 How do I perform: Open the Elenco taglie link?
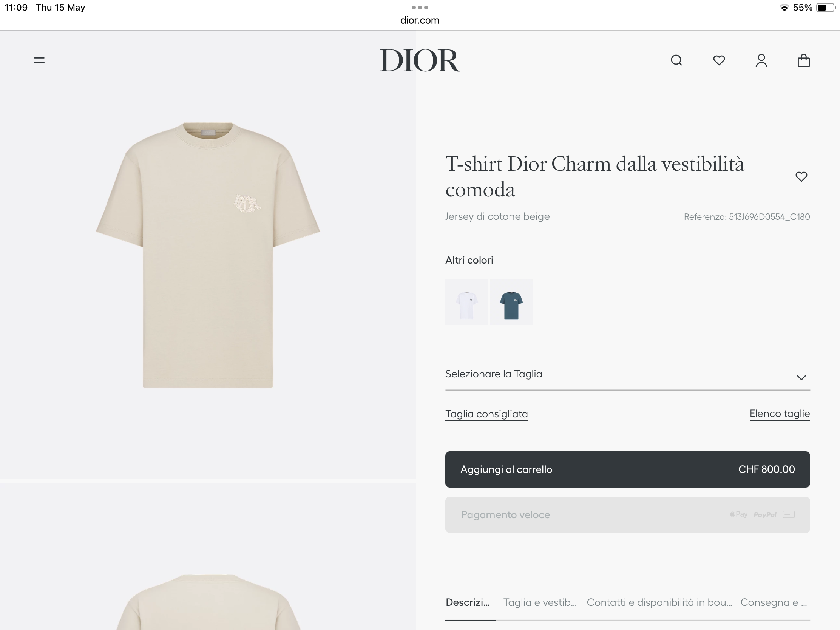(x=780, y=414)
